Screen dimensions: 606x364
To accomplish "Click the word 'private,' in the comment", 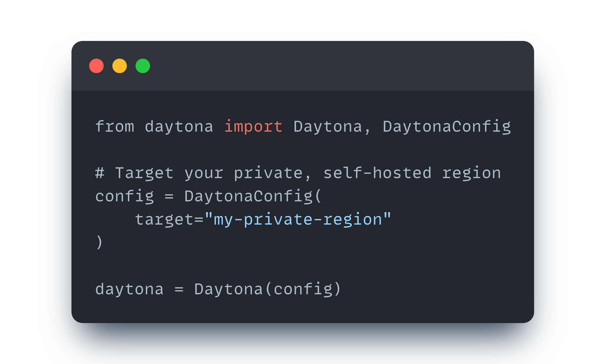I will pyautogui.click(x=273, y=173).
